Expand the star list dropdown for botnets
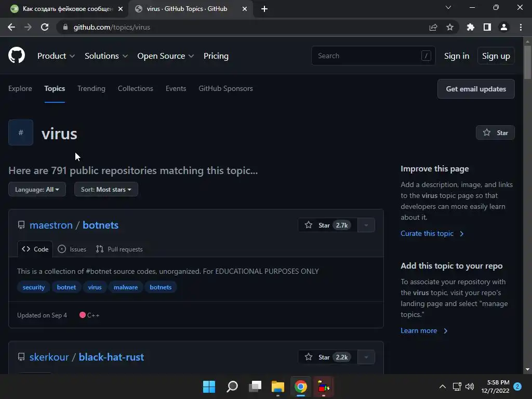 [x=366, y=225]
